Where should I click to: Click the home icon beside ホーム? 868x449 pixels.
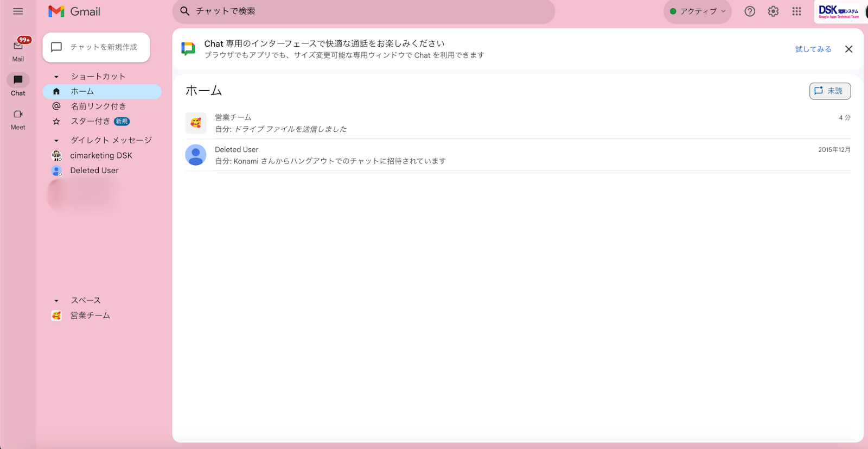[x=56, y=92]
